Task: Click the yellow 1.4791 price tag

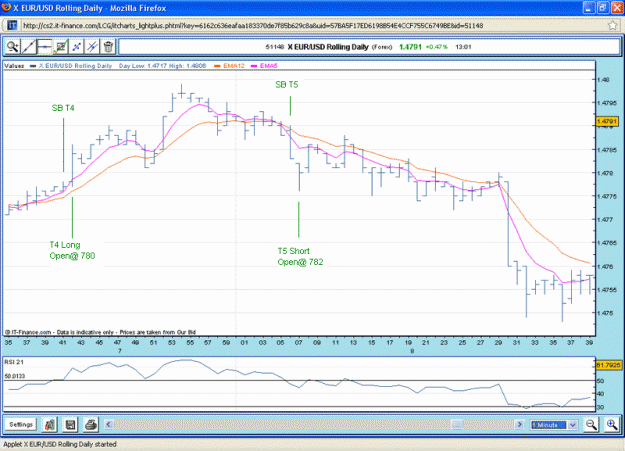Action: pyautogui.click(x=607, y=121)
